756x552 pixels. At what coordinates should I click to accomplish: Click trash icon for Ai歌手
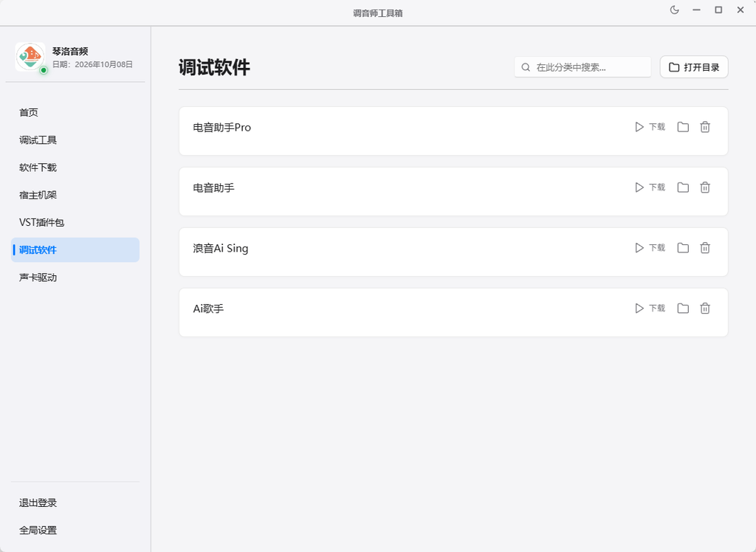705,308
